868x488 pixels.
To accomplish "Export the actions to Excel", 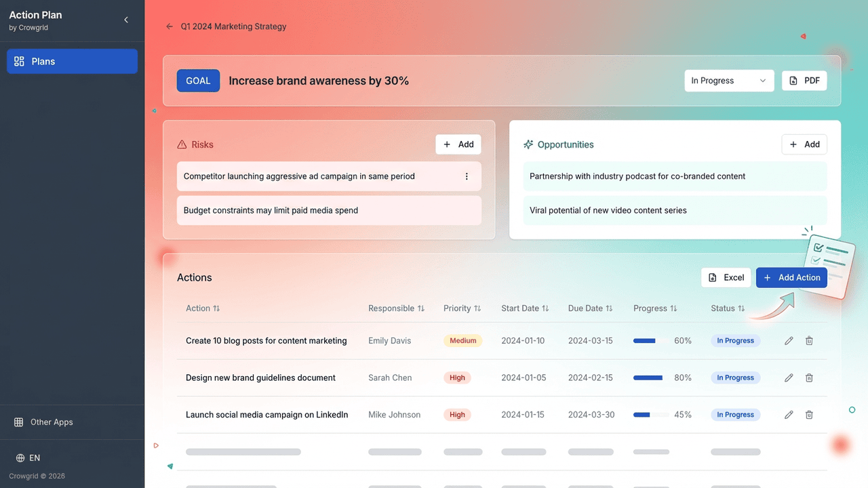I will coord(726,277).
